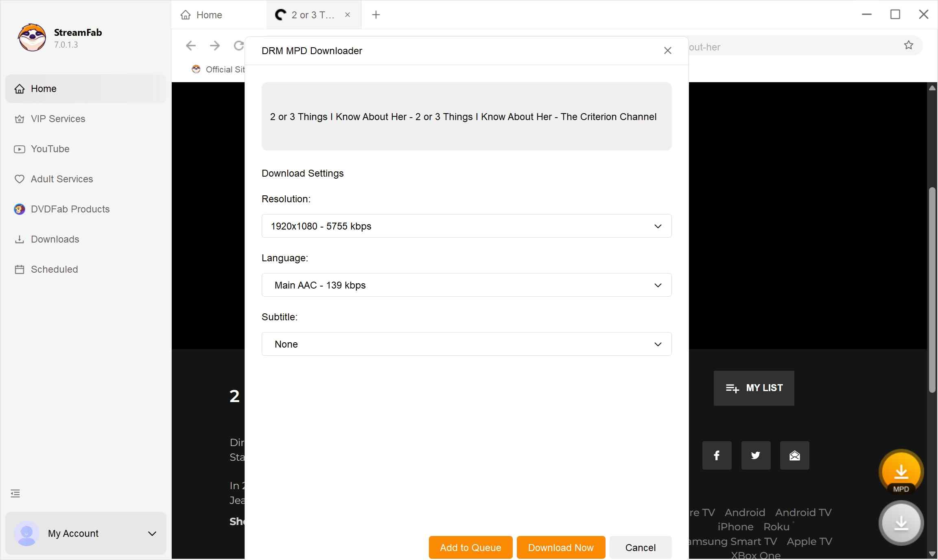Image resolution: width=938 pixels, height=560 pixels.
Task: Add the video to the download queue
Action: pyautogui.click(x=470, y=547)
